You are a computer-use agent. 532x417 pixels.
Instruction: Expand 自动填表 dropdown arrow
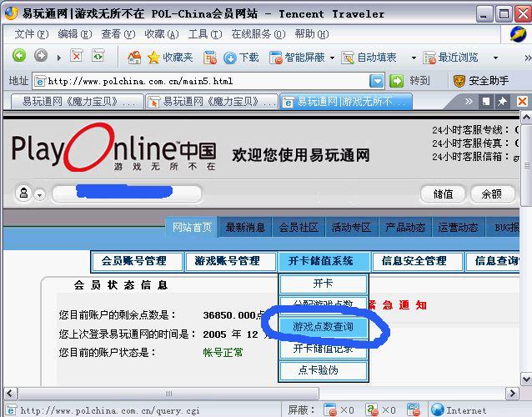tap(414, 58)
